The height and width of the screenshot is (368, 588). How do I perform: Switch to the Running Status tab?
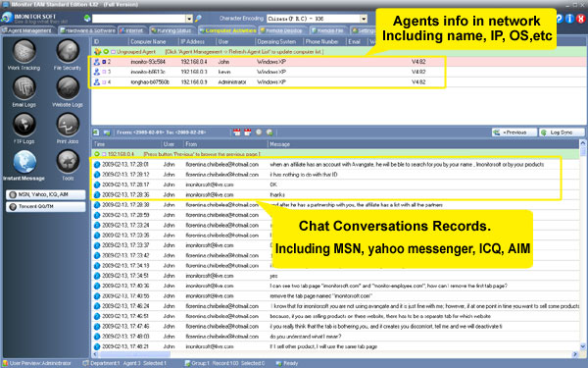(x=172, y=30)
